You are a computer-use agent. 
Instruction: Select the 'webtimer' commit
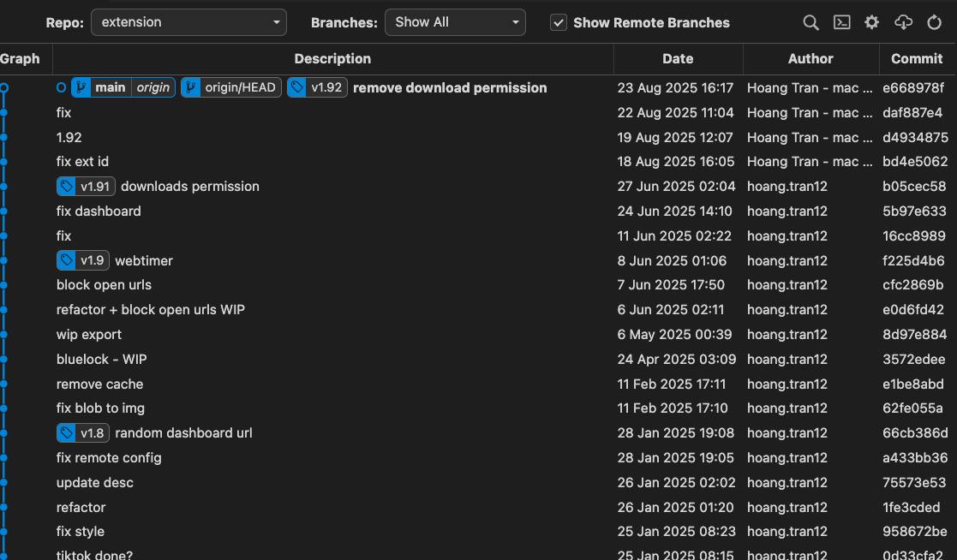pyautogui.click(x=144, y=260)
